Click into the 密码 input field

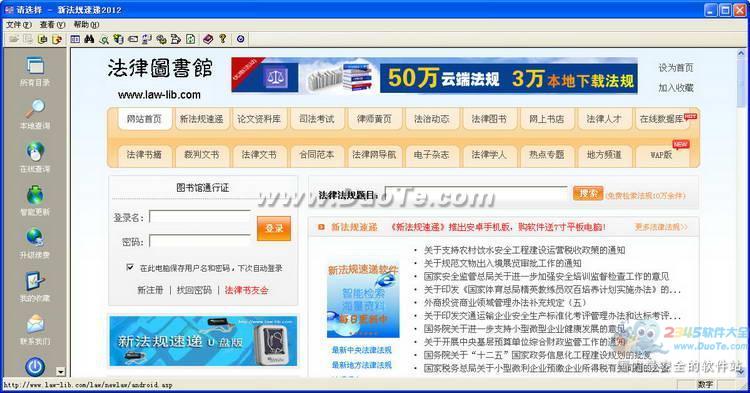pos(200,240)
